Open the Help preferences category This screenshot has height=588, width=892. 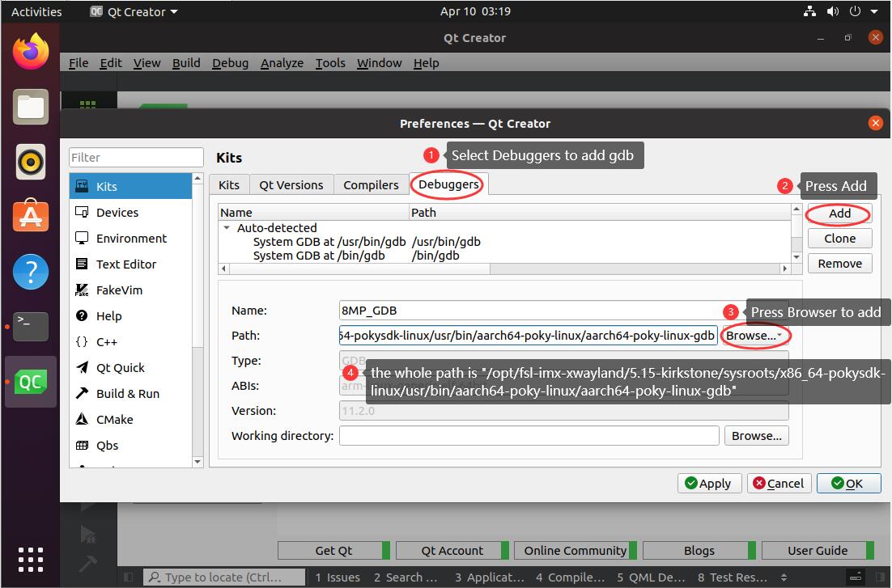pos(130,315)
